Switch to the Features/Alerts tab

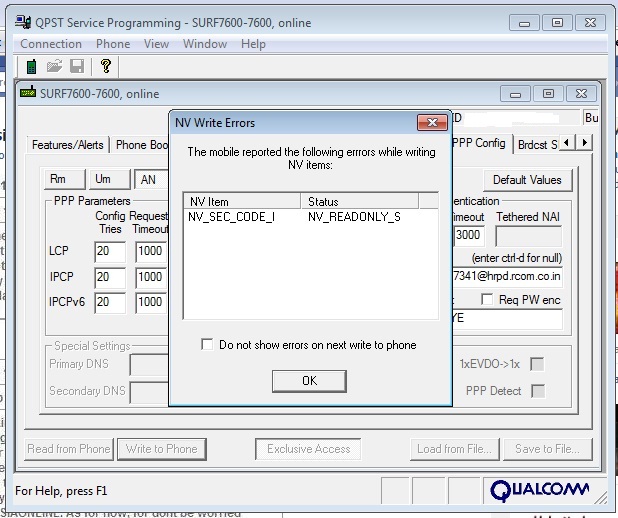click(67, 145)
